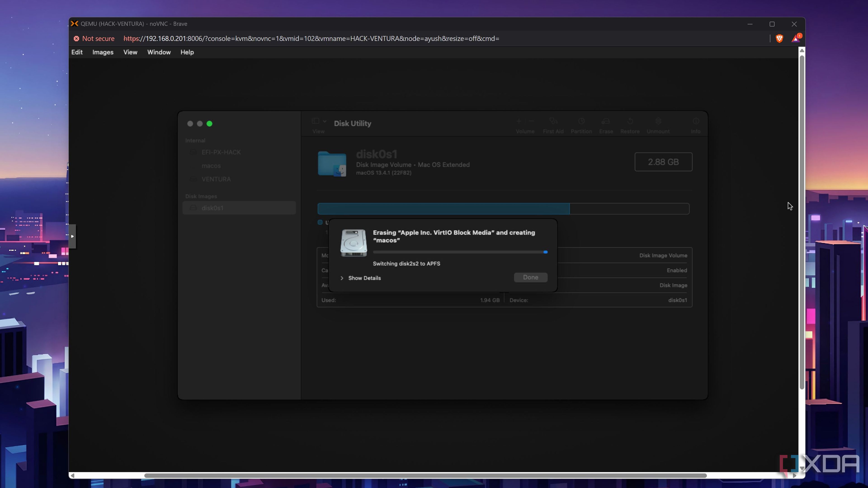
Task: Open the Info toolbar icon
Action: coord(696,121)
